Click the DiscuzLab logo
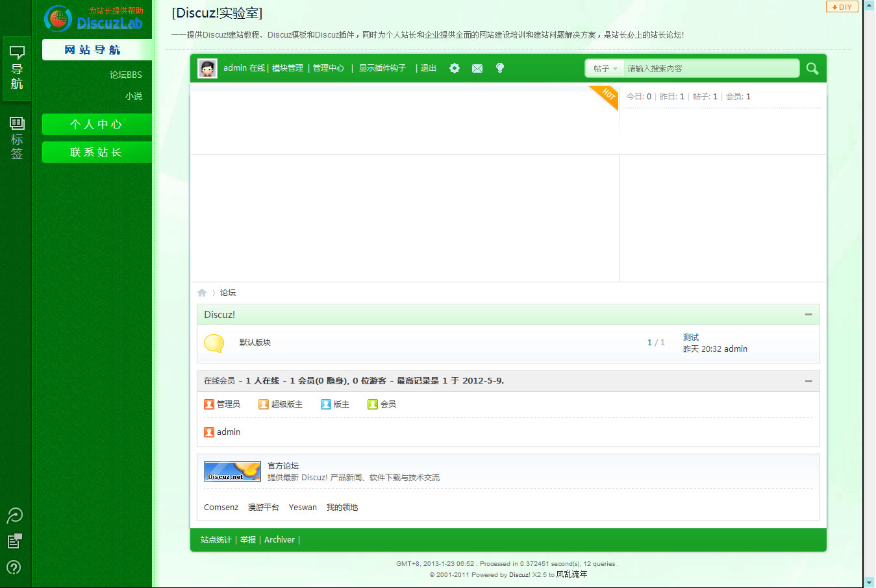 click(x=94, y=18)
